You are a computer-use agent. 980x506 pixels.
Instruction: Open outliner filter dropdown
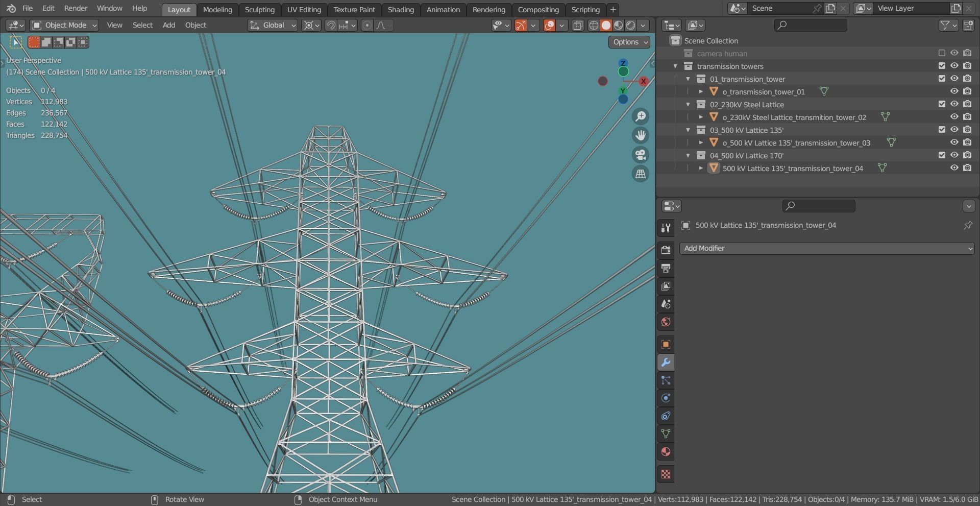tap(948, 25)
